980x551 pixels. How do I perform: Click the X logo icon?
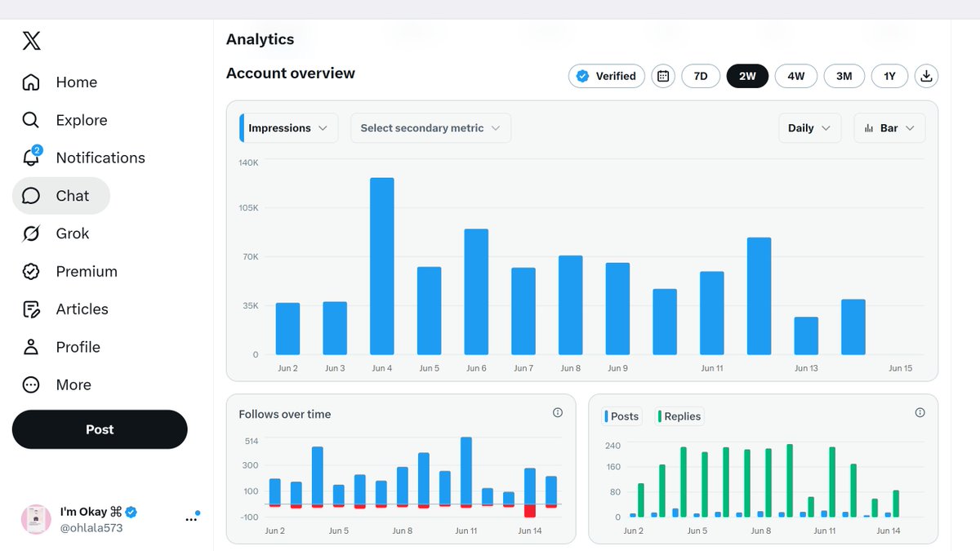tap(31, 41)
